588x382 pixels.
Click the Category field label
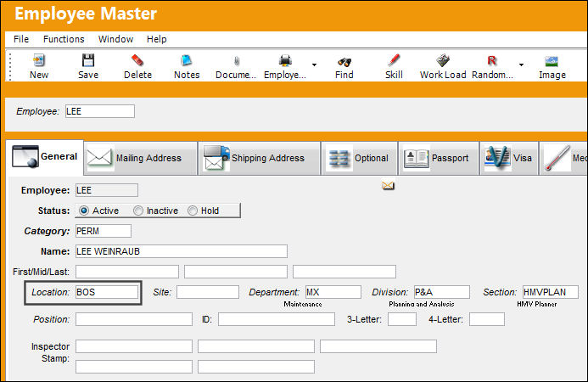tap(47, 231)
